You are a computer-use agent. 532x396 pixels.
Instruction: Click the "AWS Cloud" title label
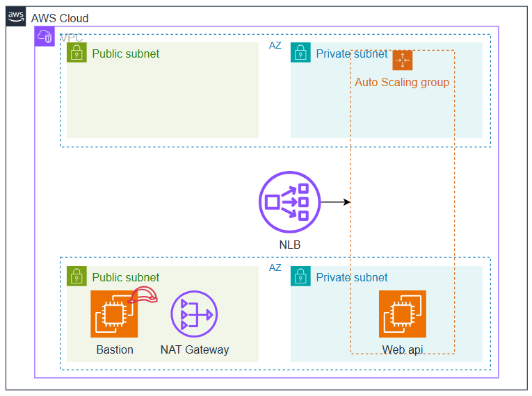[x=60, y=18]
